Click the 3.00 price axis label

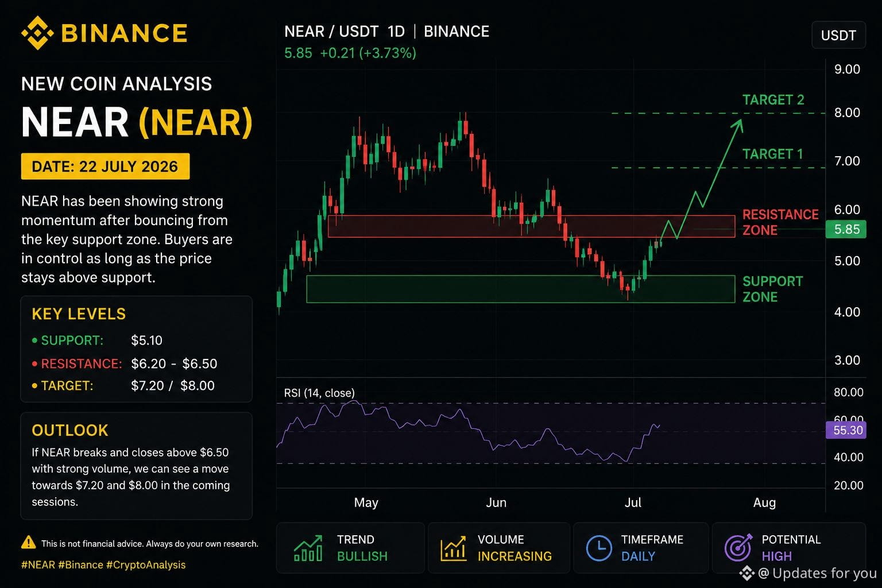pos(847,360)
